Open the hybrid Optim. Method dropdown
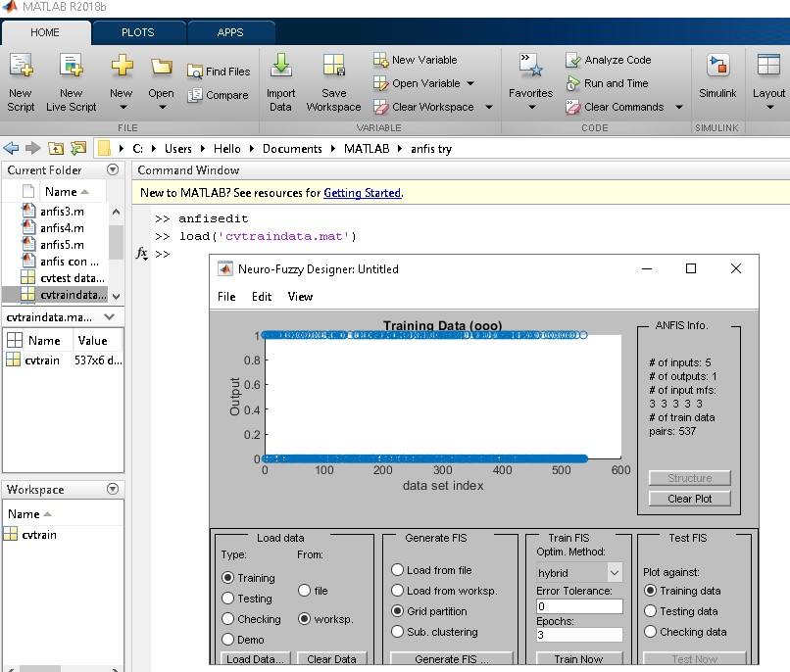The width and height of the screenshot is (790, 672). click(579, 573)
